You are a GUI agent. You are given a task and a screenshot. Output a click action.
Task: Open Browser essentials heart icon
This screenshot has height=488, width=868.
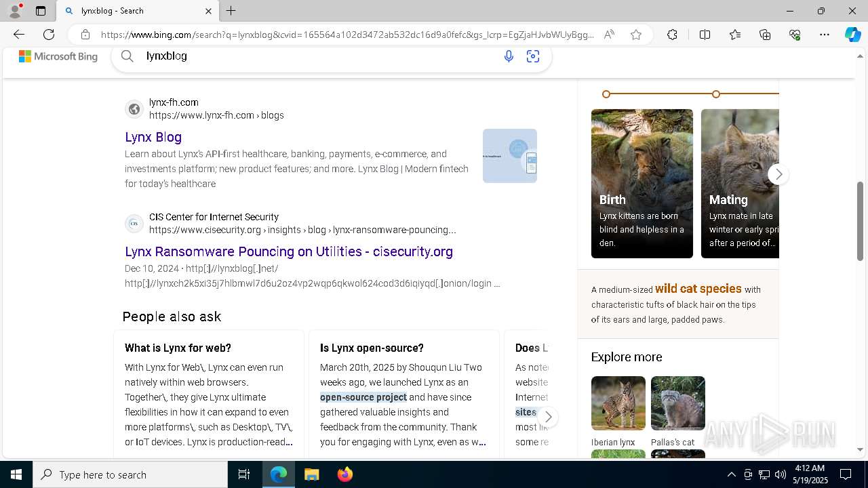coord(795,35)
